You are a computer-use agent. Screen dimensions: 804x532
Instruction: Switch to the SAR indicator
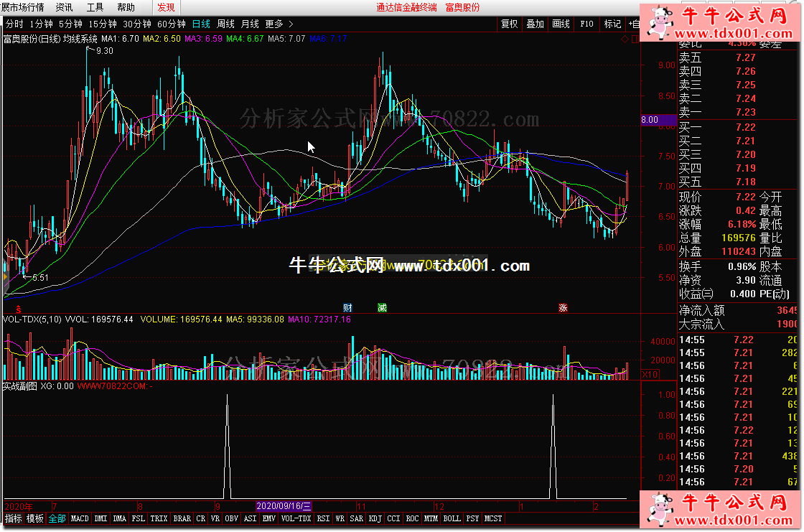coord(356,518)
